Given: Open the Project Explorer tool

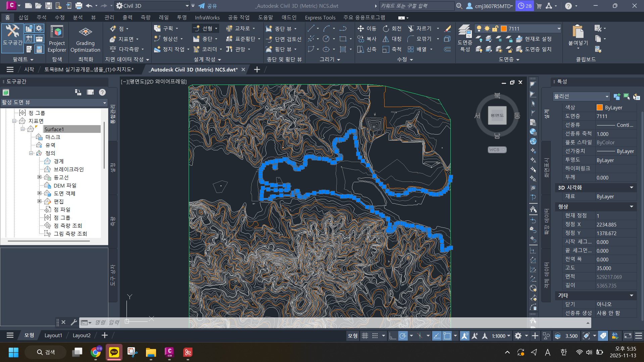Looking at the screenshot, I should (57, 39).
